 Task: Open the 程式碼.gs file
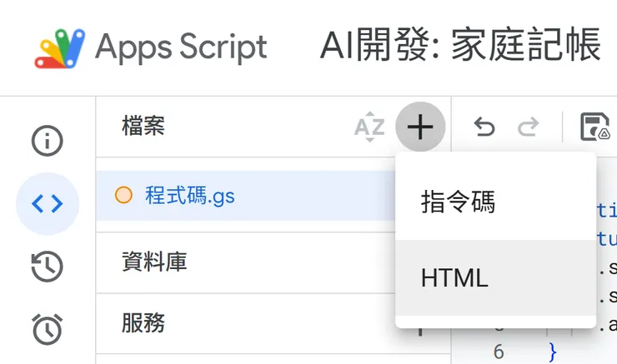pyautogui.click(x=246, y=196)
